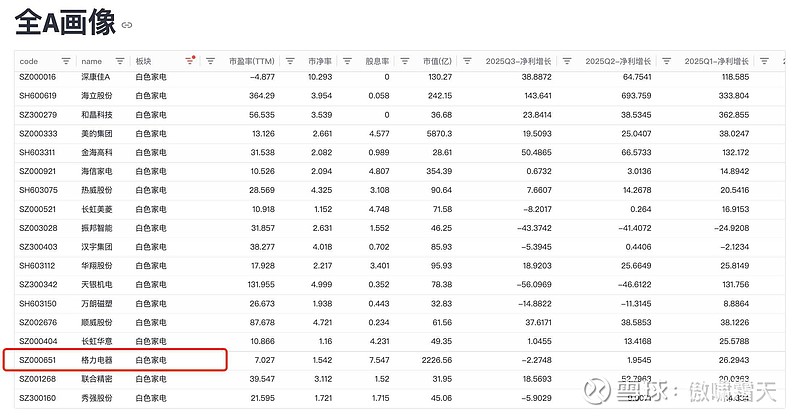This screenshot has height=416, width=800.
Task: Sort by the code column header
Action: click(x=29, y=61)
